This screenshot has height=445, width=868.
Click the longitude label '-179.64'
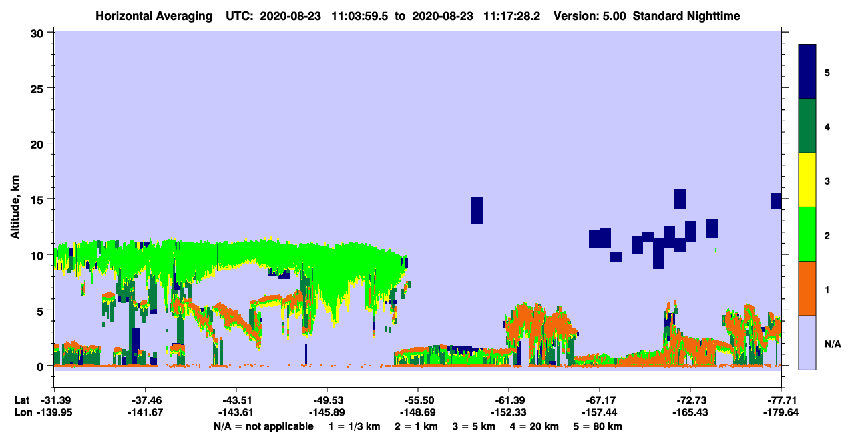[781, 412]
